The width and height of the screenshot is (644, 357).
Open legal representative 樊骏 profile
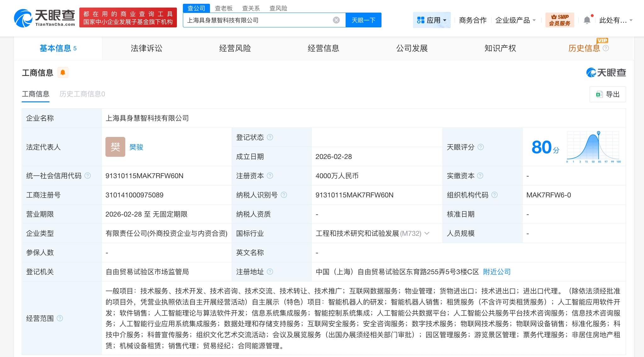click(x=136, y=147)
